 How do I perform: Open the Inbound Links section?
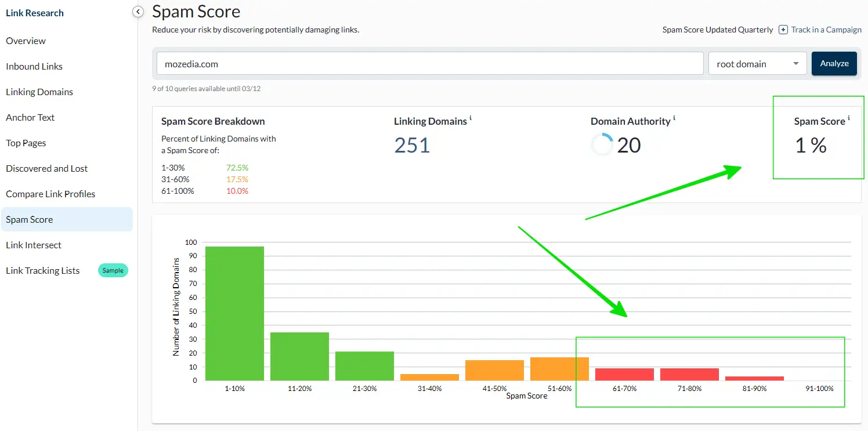click(x=34, y=66)
